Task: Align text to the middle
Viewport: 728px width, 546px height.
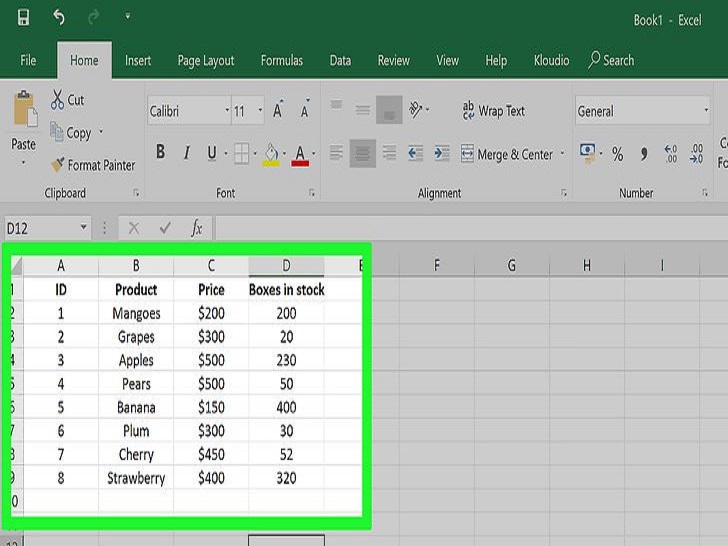Action: pyautogui.click(x=363, y=110)
